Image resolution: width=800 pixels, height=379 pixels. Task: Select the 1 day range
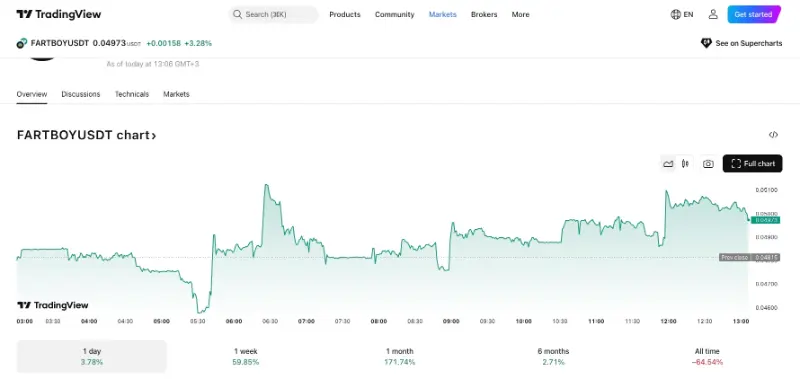[92, 357]
